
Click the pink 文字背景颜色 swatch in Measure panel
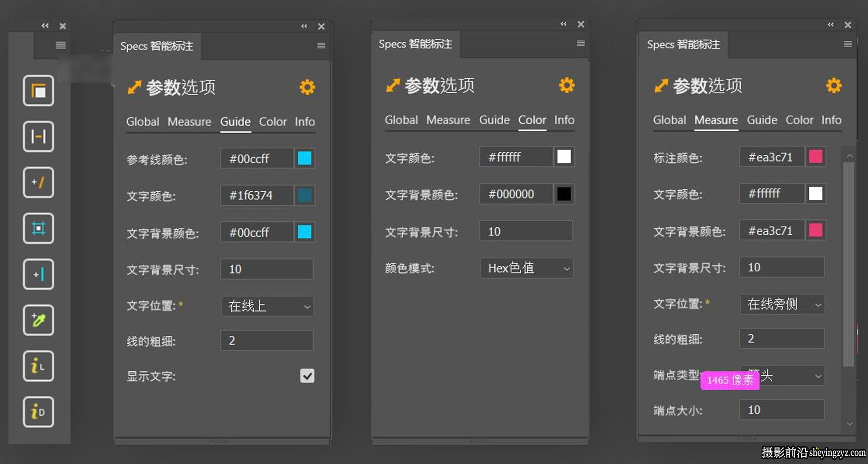click(816, 230)
